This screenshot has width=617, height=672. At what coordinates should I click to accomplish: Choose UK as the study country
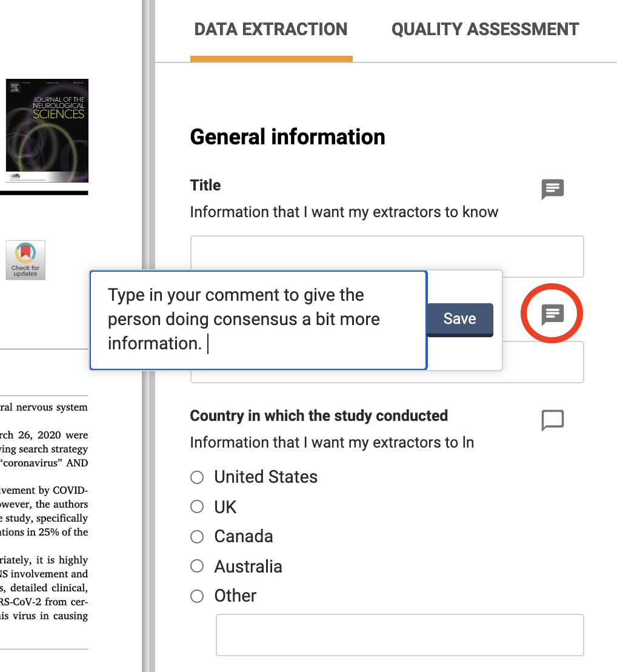click(x=197, y=506)
